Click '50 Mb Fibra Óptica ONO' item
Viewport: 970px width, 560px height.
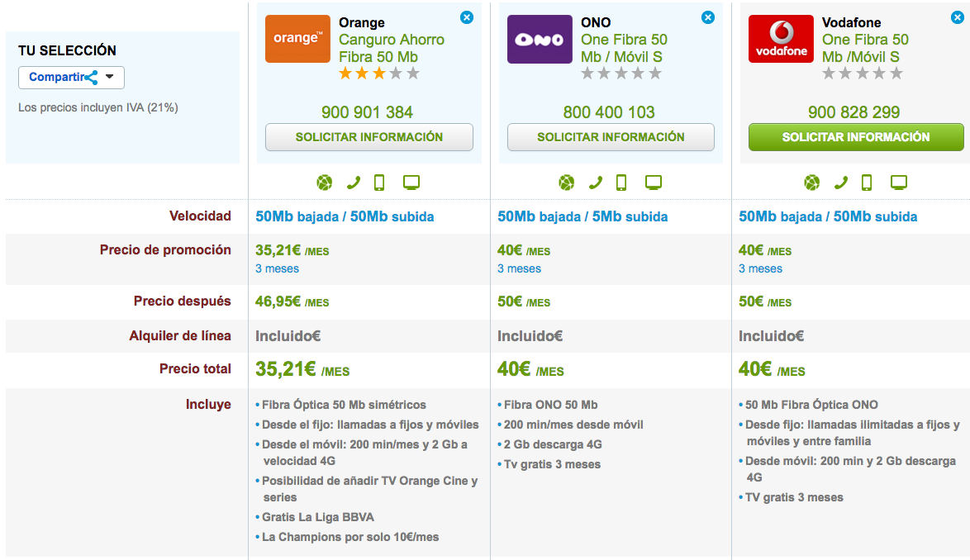(x=811, y=404)
